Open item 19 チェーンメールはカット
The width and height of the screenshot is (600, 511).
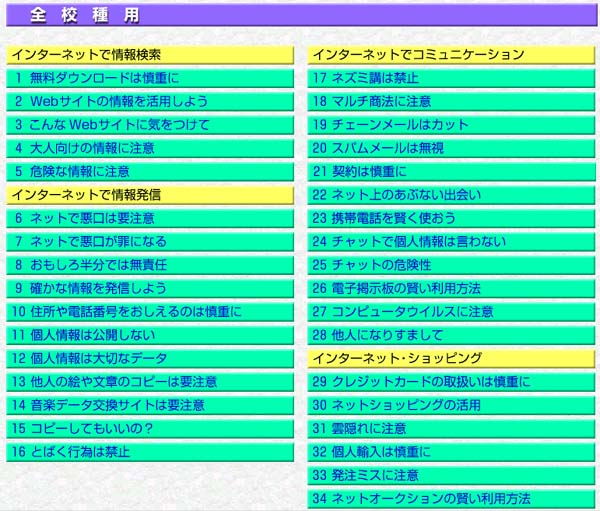tap(451, 125)
